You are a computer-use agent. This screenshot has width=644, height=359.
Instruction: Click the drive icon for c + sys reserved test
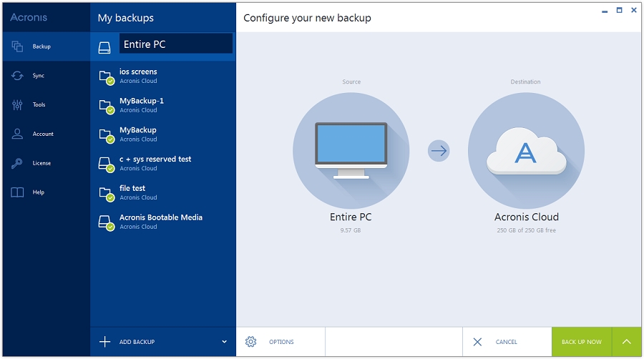[106, 165]
